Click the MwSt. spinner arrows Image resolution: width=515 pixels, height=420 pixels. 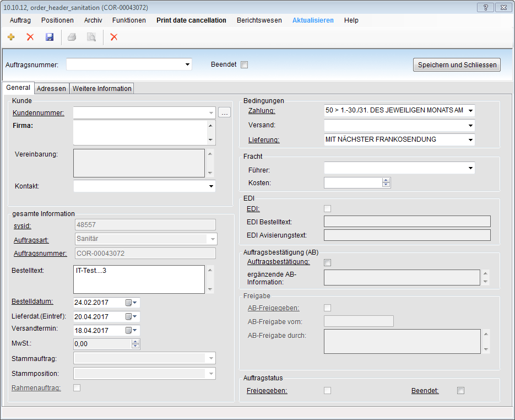135,344
